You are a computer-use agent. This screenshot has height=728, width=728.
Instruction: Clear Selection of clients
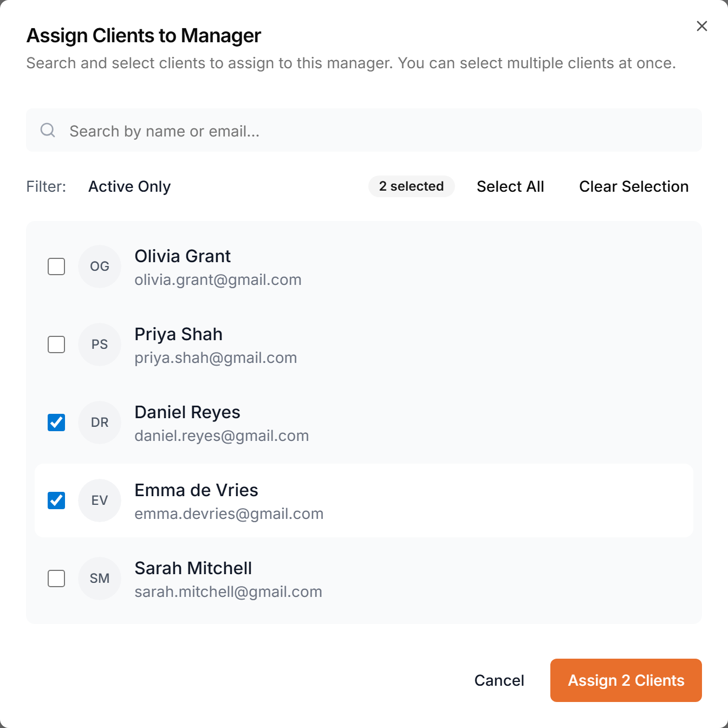634,186
